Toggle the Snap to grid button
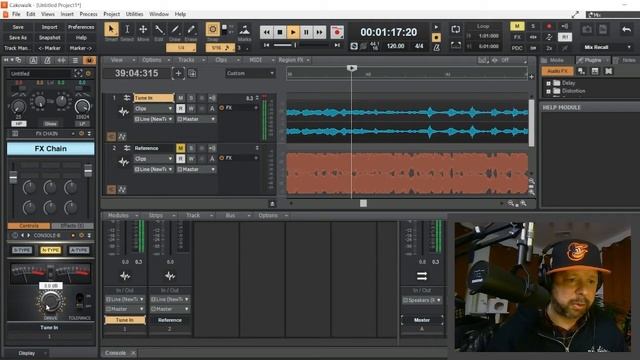Image resolution: width=640 pixels, height=360 pixels. (x=213, y=29)
